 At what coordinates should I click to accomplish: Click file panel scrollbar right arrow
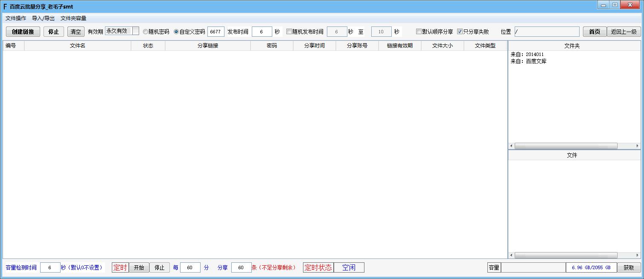coord(638,256)
